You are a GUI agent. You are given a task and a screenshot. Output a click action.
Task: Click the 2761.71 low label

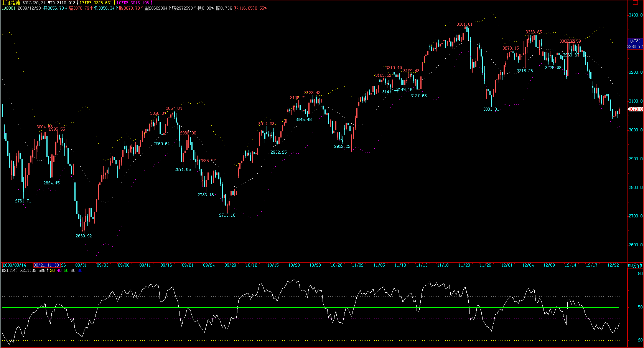(23, 201)
